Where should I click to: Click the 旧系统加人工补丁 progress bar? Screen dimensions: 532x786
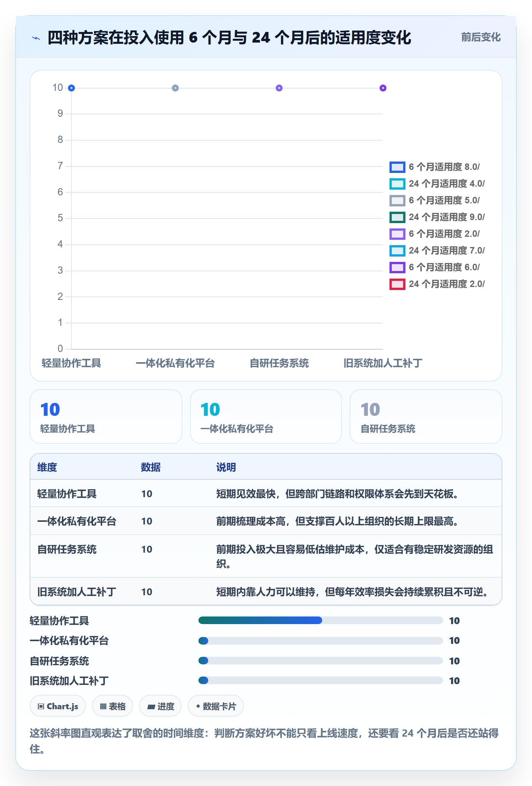pos(321,680)
